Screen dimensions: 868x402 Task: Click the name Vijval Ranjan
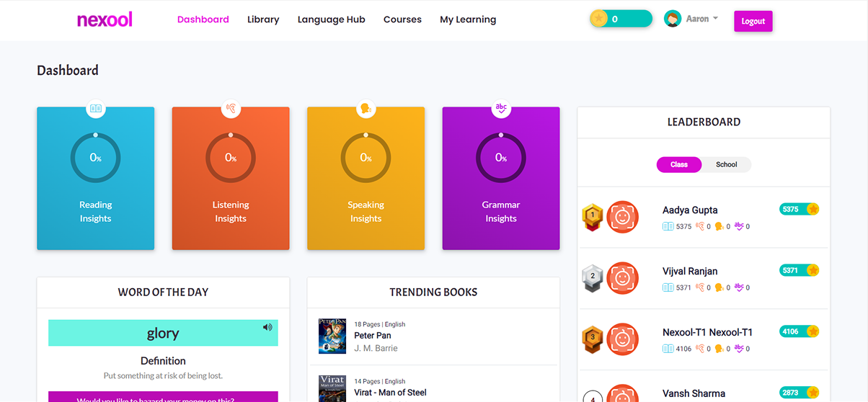[690, 272]
